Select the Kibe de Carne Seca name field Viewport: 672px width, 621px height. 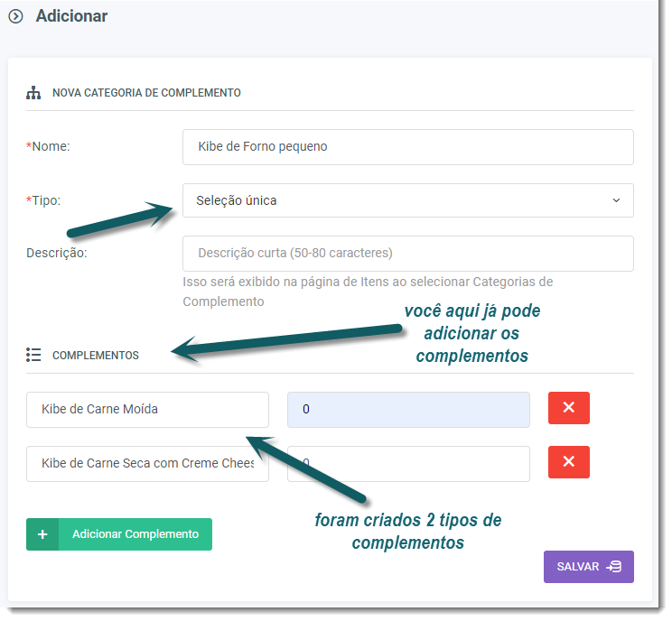(x=147, y=463)
